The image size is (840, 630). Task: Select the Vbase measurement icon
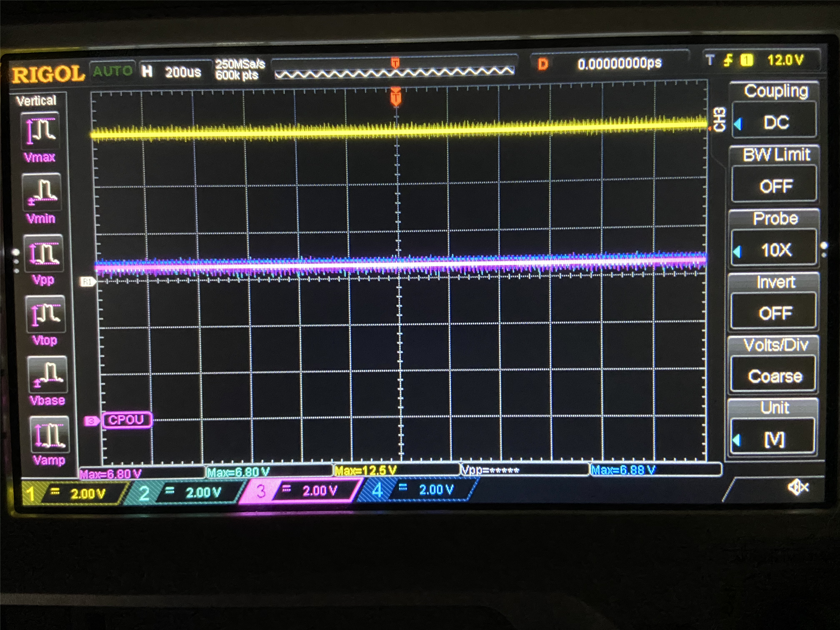48,375
